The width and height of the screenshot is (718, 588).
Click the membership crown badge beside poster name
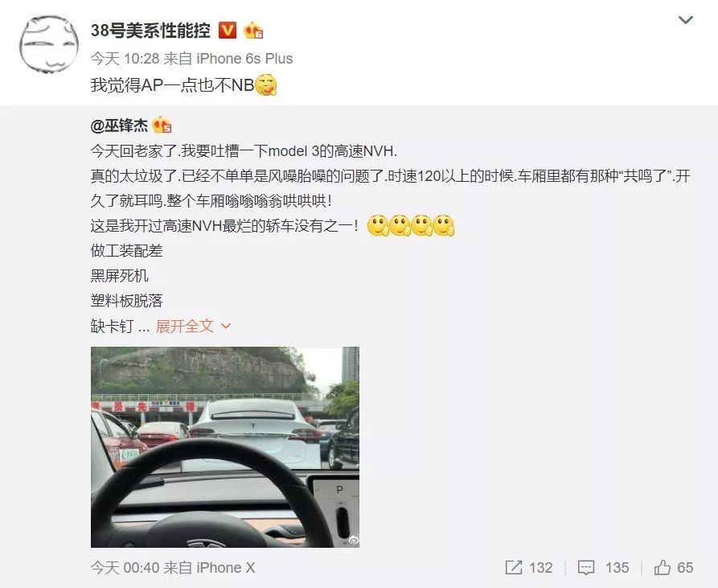tap(252, 31)
